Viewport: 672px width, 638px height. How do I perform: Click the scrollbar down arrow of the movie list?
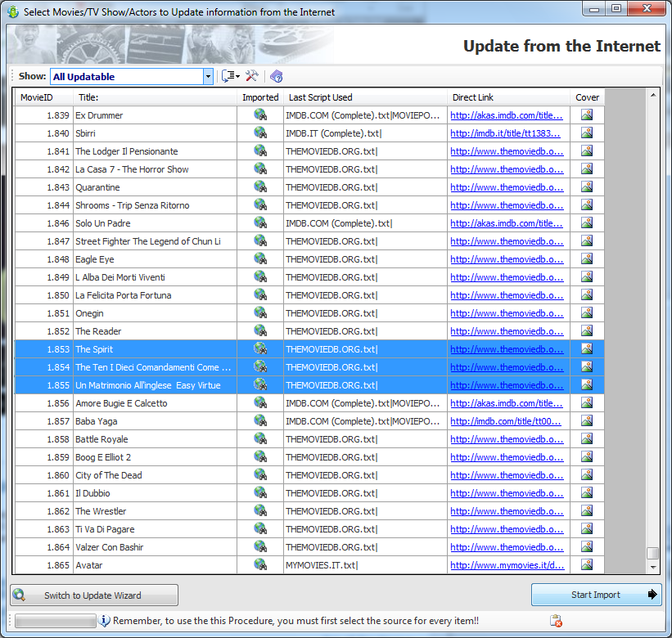pos(652,567)
